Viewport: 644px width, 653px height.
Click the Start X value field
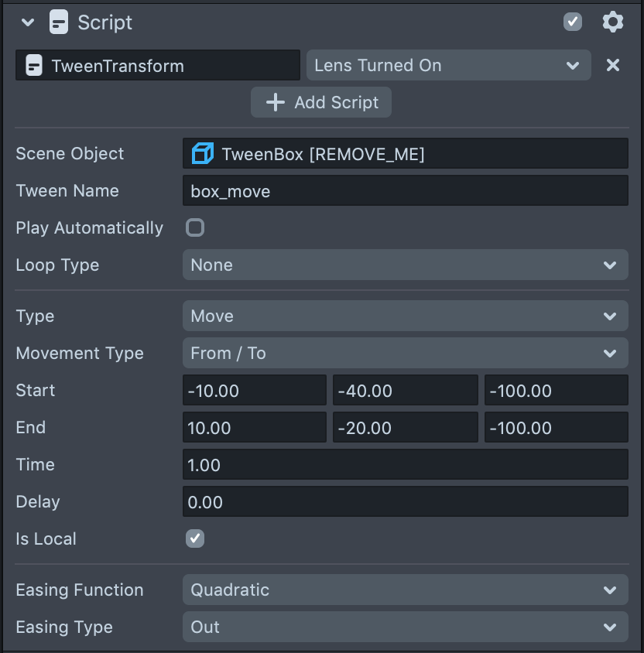pos(254,391)
